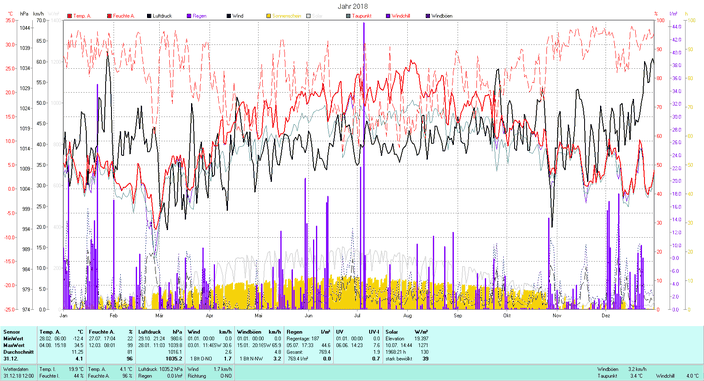
Task: Click the 'Luftdruck: 1035.2 hPa' bottom reading
Action: pos(160,369)
